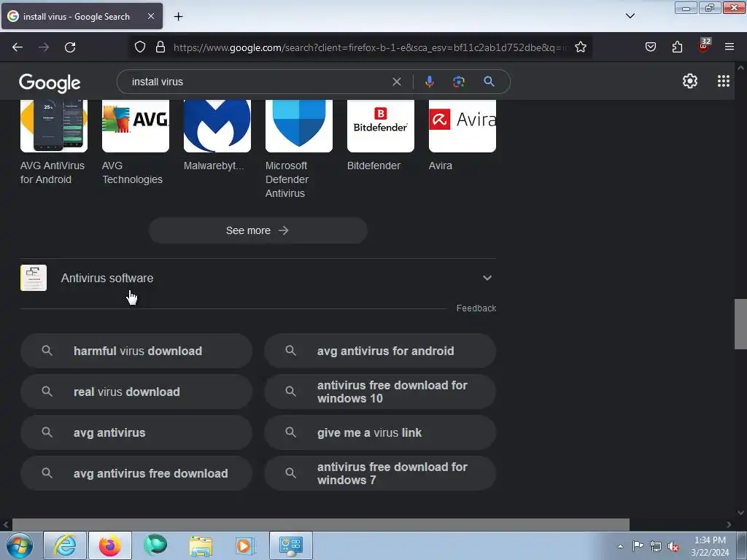Switch to Firefox in taskbar
747x560 pixels.
tap(110, 545)
